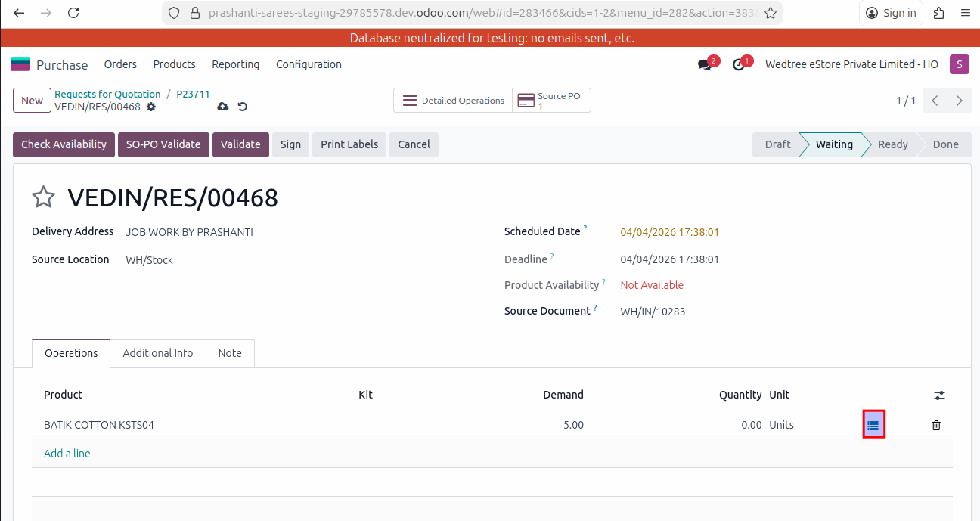This screenshot has width=980, height=521.
Task: Reload the page in browser
Action: click(73, 13)
